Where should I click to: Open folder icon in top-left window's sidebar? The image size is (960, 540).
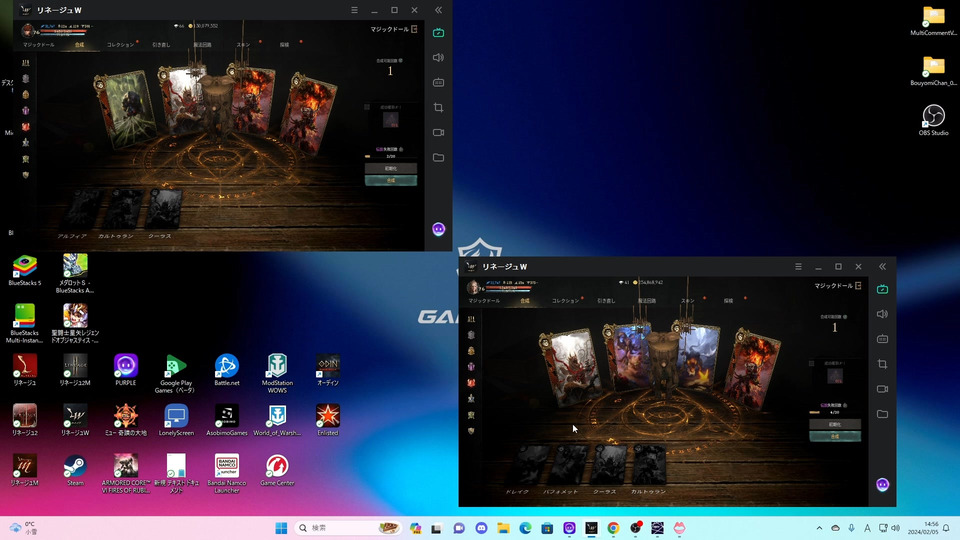click(x=438, y=157)
